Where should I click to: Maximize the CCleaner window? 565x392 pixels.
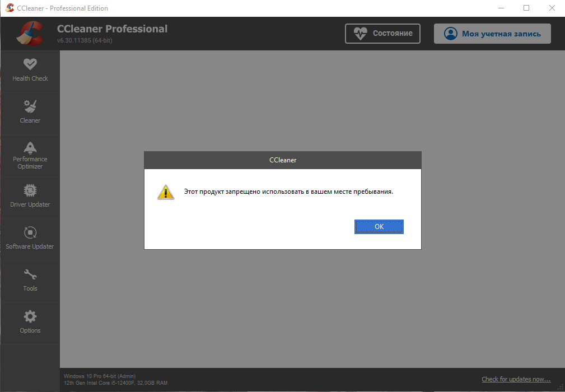click(x=526, y=8)
